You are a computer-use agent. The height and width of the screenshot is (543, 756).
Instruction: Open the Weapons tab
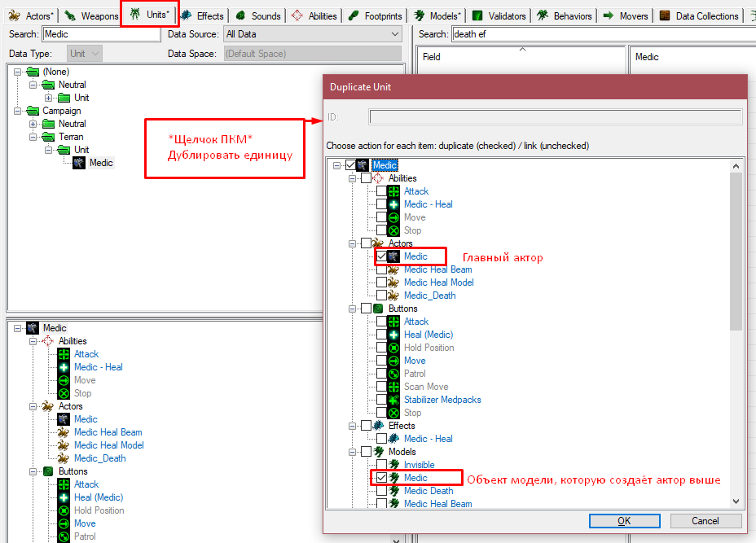pos(91,16)
